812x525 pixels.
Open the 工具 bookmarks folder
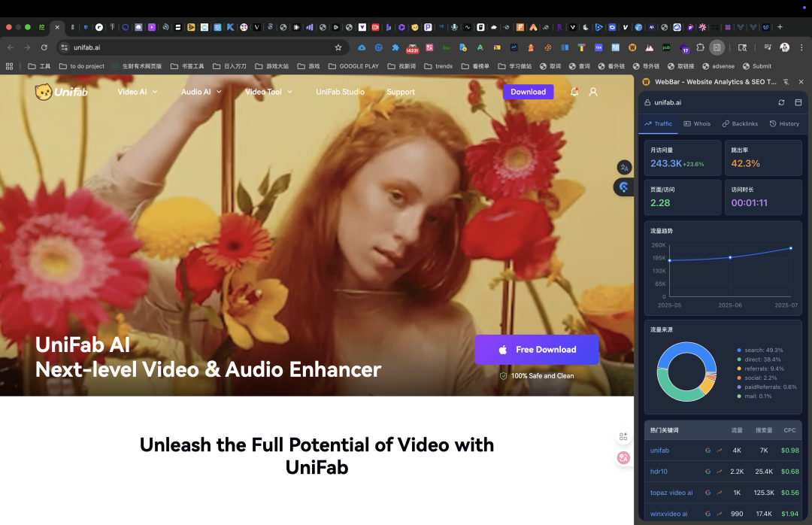(x=39, y=66)
